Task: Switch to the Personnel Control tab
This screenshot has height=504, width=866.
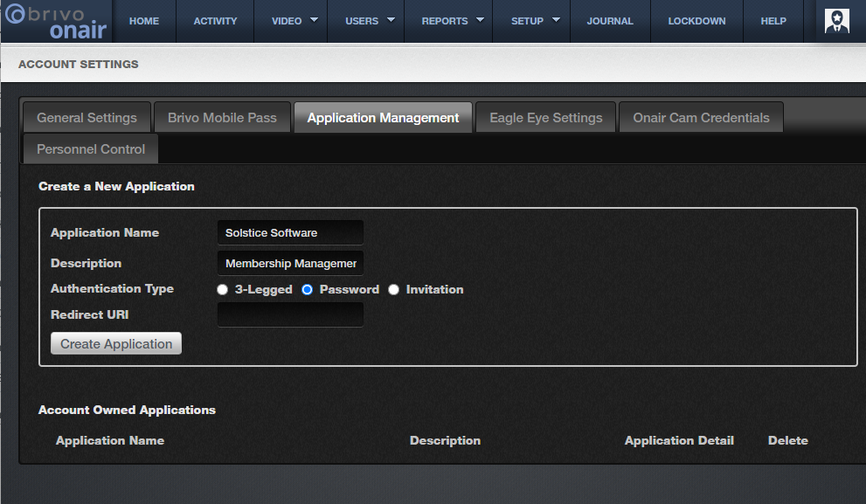Action: (91, 149)
